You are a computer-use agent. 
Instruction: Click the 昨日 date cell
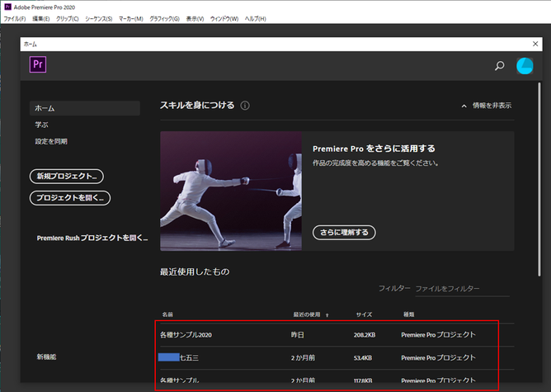coord(297,335)
